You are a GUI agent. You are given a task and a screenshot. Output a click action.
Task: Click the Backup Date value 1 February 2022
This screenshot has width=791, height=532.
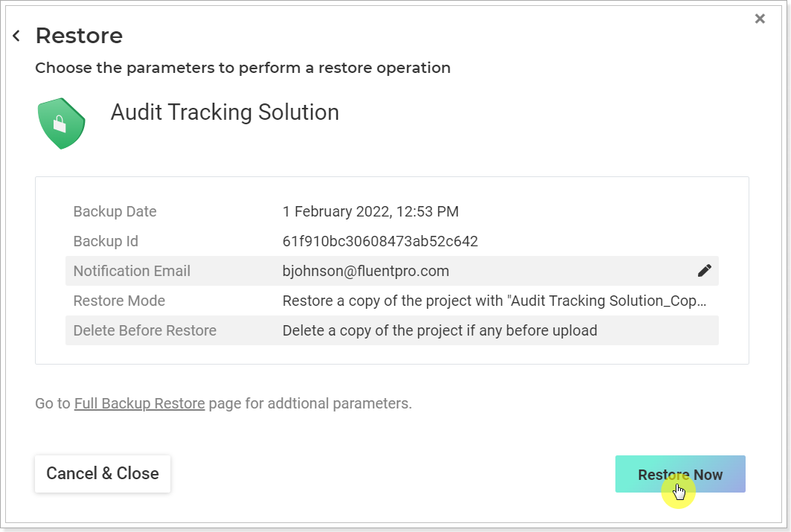[371, 211]
